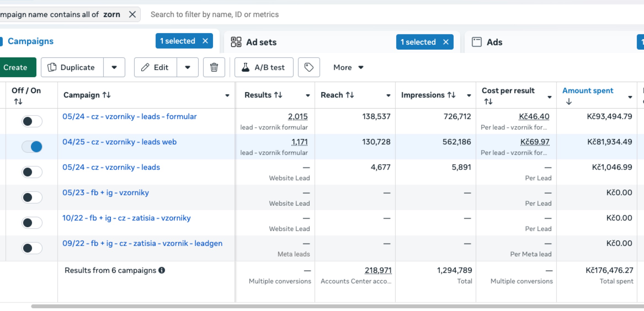Click the green Create button
Image resolution: width=644 pixels, height=311 pixels.
coord(15,67)
